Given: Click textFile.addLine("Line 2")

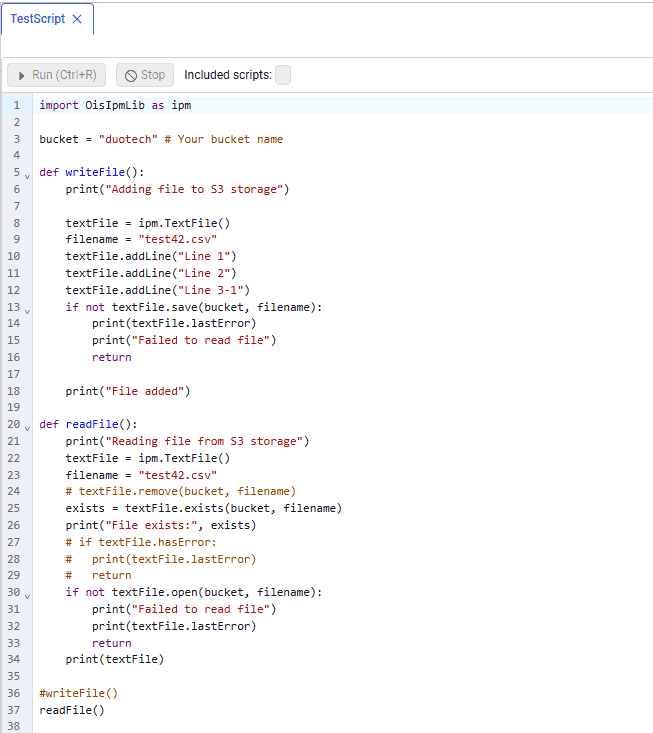Looking at the screenshot, I should coord(151,273).
